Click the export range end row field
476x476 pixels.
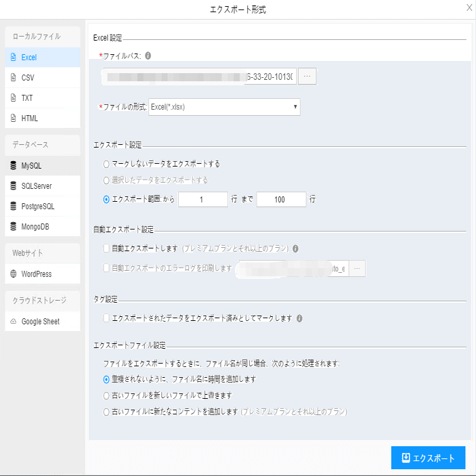(x=281, y=199)
